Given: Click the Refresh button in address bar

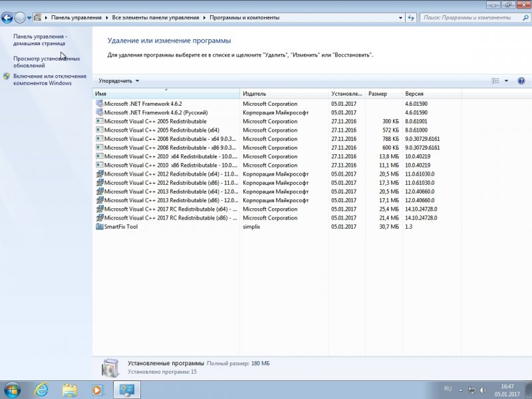Looking at the screenshot, I should tap(411, 18).
